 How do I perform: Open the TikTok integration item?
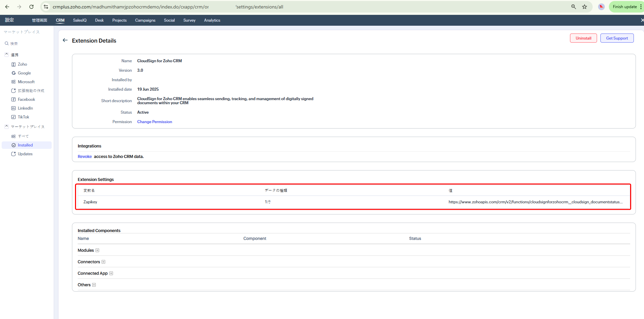[x=23, y=117]
